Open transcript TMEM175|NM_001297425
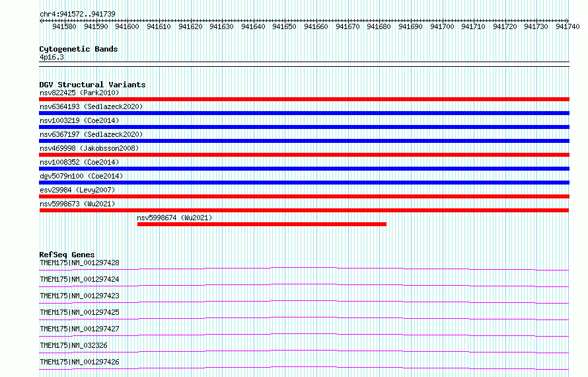 pos(79,312)
